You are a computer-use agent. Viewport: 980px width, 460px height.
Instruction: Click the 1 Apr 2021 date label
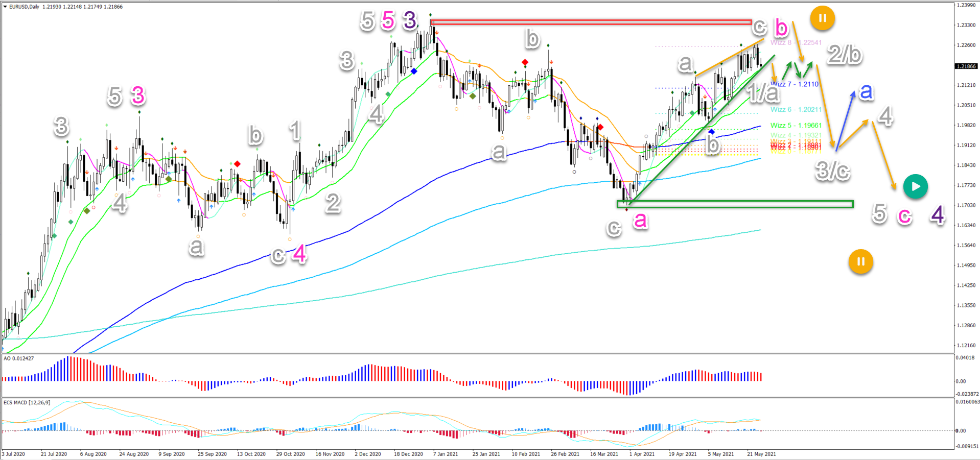[642, 454]
